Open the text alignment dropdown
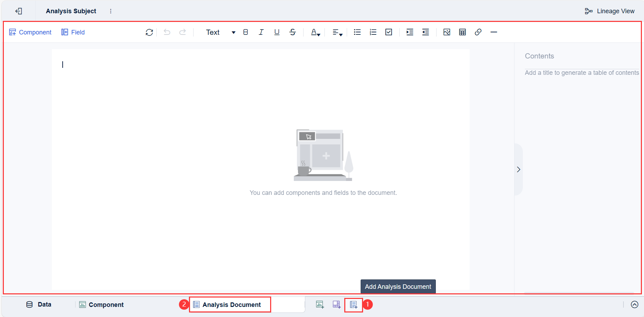Screen dimensions: 644x317 (x=337, y=32)
